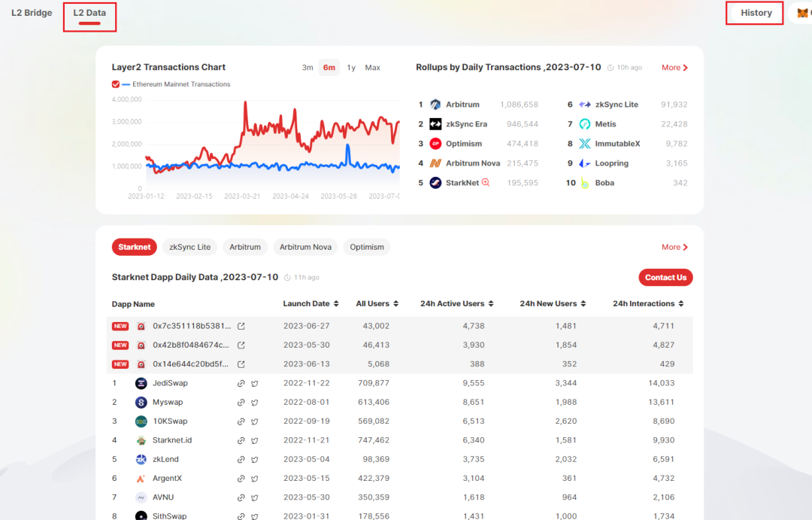This screenshot has height=520, width=812.
Task: Open external link for 0x14e644c20bd5f contract
Action: coord(241,364)
